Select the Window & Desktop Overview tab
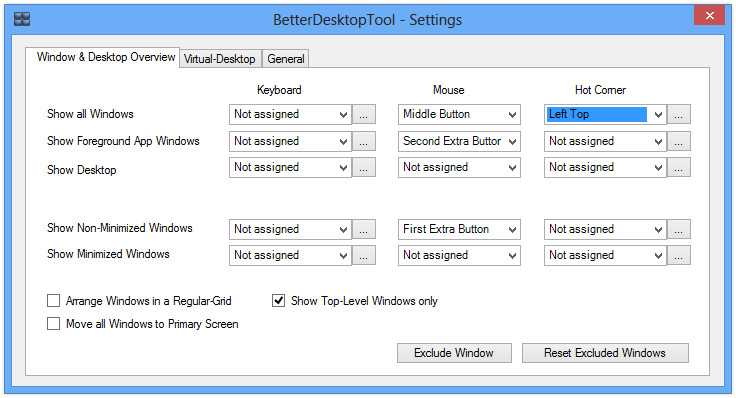Screen dimensions: 736x398 (103, 57)
